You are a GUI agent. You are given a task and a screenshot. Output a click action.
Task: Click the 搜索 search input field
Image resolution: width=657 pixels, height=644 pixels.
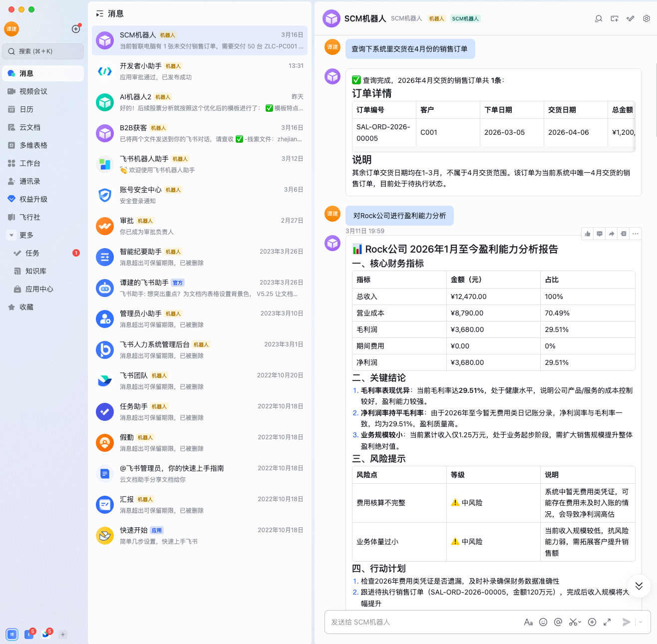pyautogui.click(x=43, y=51)
